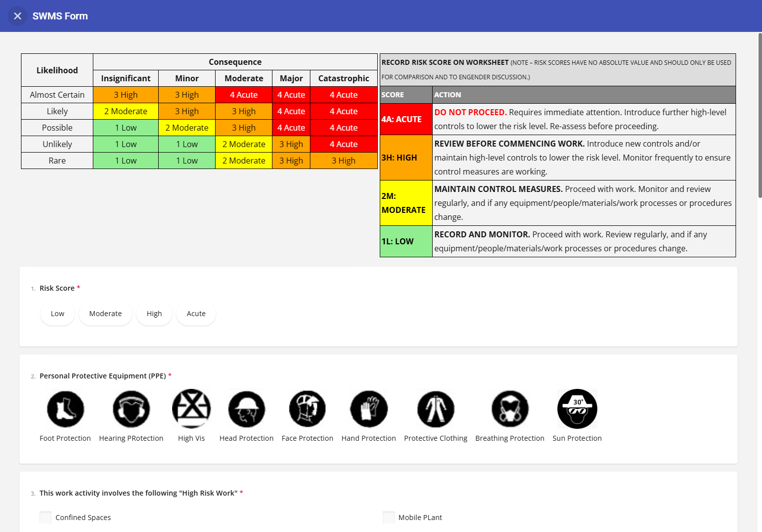Image resolution: width=762 pixels, height=532 pixels.
Task: Set Risk Score to Moderate
Action: pos(105,314)
